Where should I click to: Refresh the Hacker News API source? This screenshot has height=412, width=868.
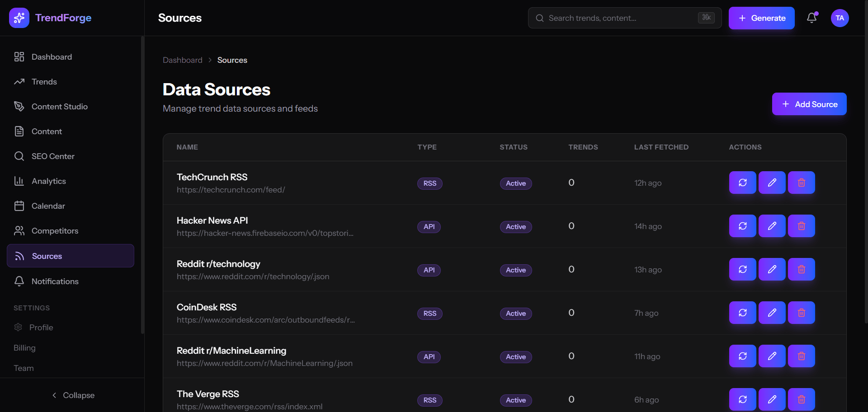click(743, 226)
